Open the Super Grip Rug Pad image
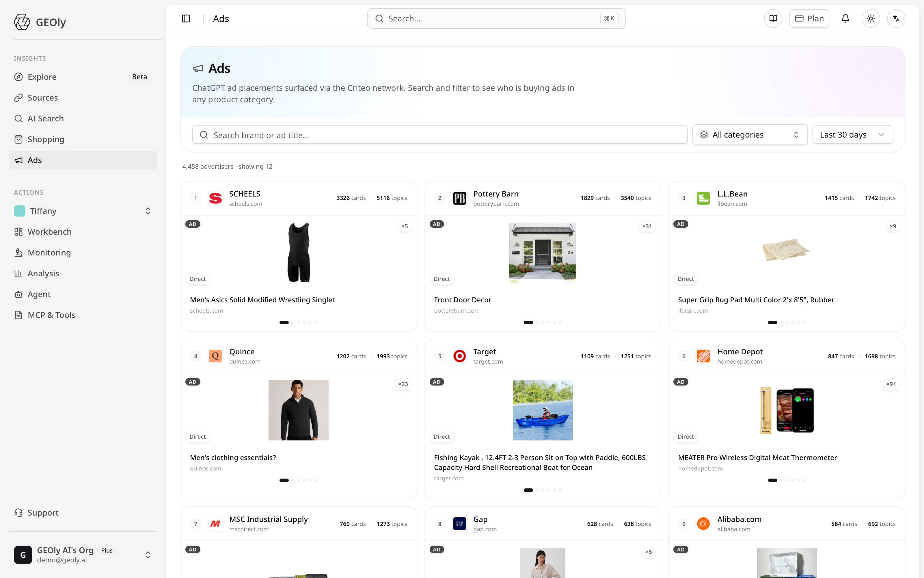This screenshot has width=924, height=578. [x=786, y=250]
